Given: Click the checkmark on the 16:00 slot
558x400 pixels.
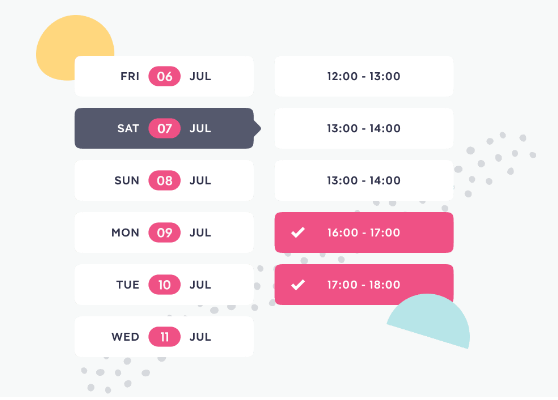Looking at the screenshot, I should (298, 232).
